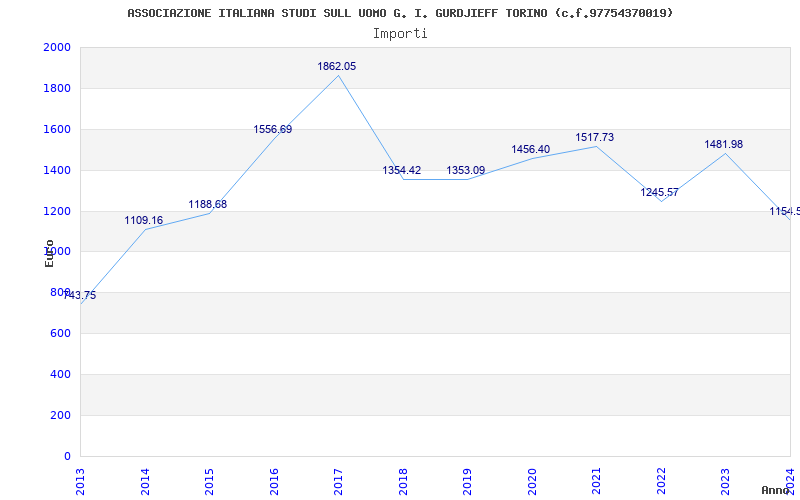
Task: Click the 2021 x-axis year label
Action: point(597,481)
